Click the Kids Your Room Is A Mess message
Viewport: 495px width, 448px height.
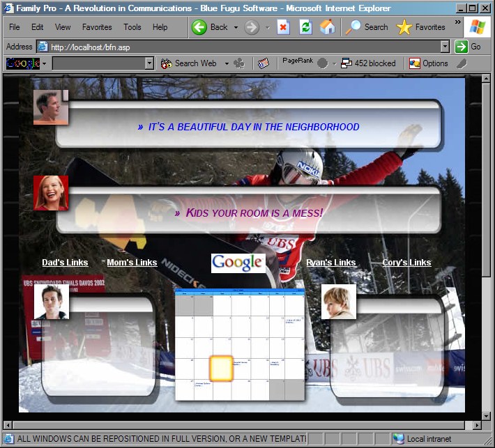click(249, 213)
